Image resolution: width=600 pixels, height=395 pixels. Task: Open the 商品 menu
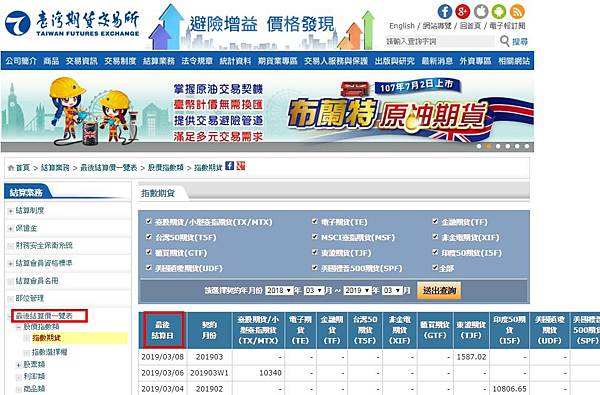point(51,60)
